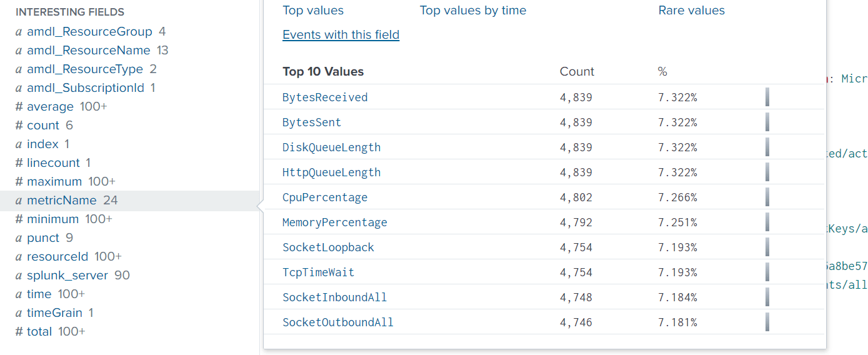The image size is (868, 355).
Task: Click the CpuPercentage percentage bar
Action: [767, 197]
